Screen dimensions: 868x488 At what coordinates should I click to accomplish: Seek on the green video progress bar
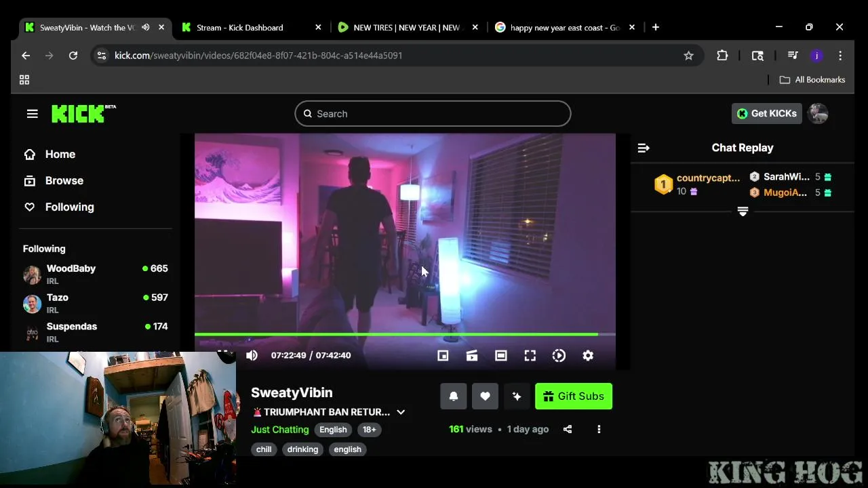(x=405, y=334)
